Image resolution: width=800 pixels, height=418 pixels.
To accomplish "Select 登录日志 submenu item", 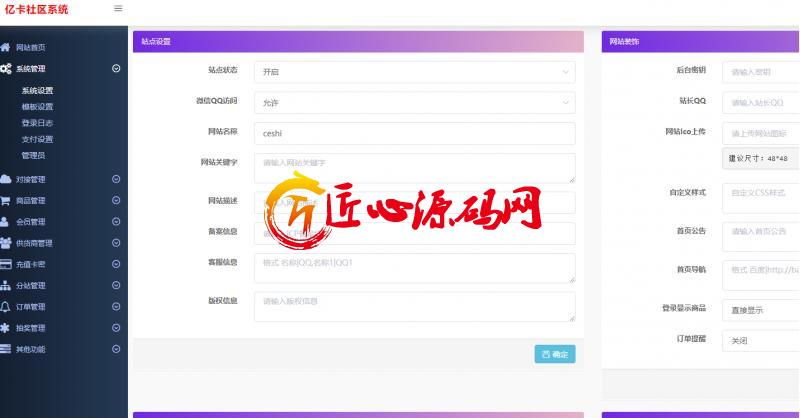I will 37,123.
